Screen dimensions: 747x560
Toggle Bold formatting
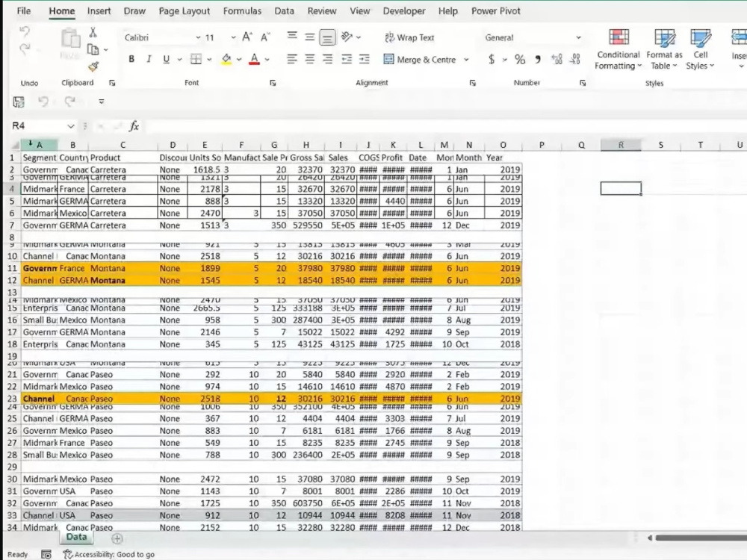[131, 59]
